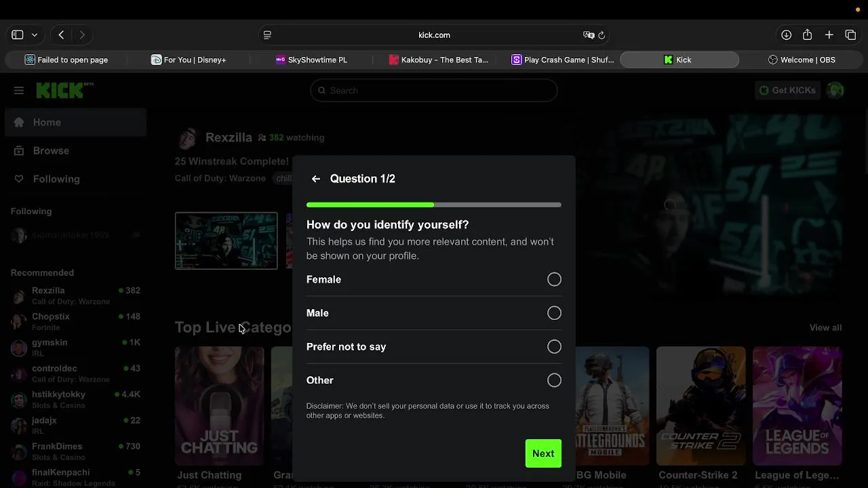Viewport: 868px width, 488px height.
Task: Open Home in Kick sidebar
Action: click(x=75, y=123)
